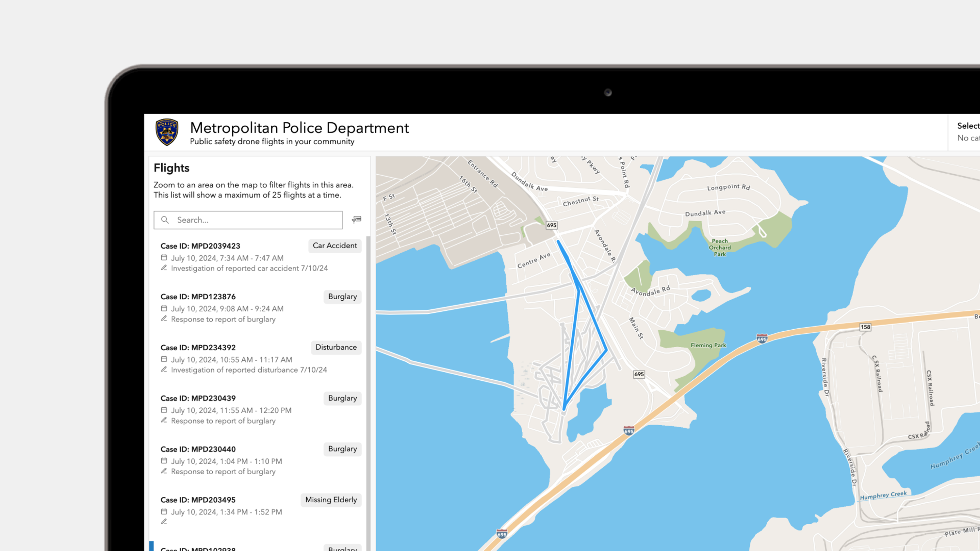Select the Missing Elderly case tag button
The width and height of the screenshot is (980, 551).
[x=331, y=499]
